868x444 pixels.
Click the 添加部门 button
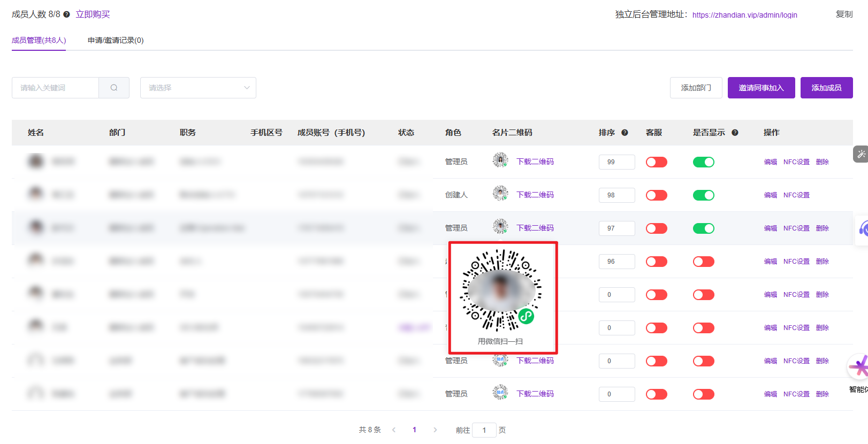pos(696,88)
